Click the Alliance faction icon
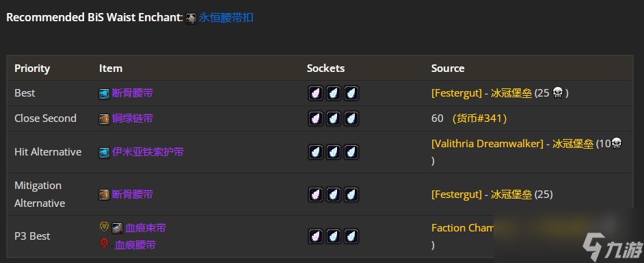644x263 pixels. pyautogui.click(x=105, y=227)
